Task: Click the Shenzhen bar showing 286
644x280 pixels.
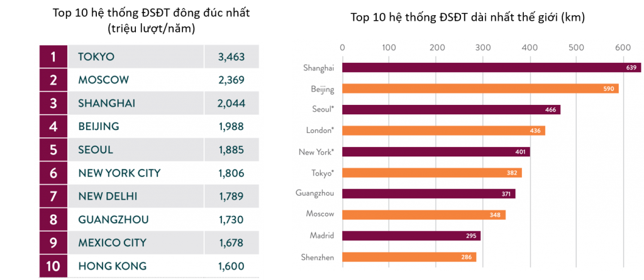Action: [409, 257]
